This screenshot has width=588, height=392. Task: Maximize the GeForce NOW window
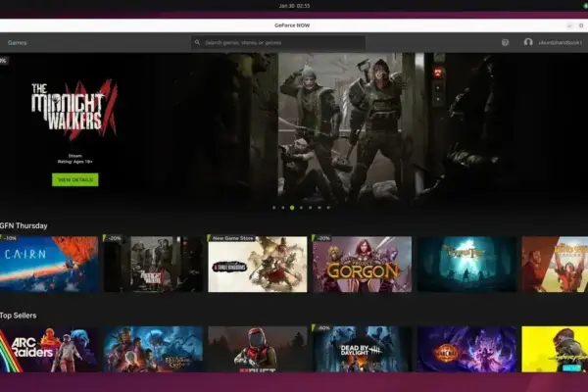(x=581, y=25)
